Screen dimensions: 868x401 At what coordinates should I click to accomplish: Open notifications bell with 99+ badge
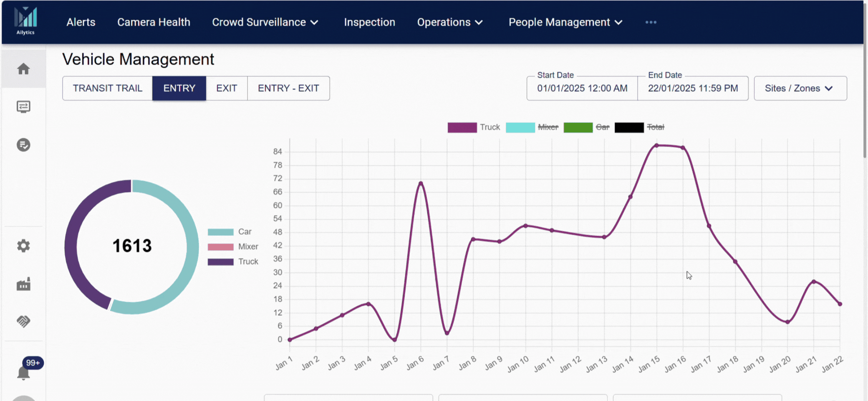[24, 373]
